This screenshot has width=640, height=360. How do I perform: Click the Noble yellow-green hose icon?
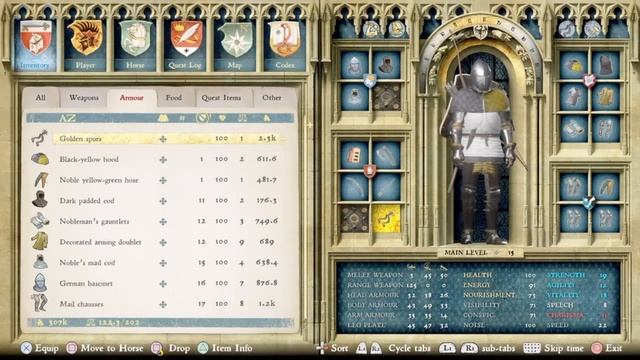tap(40, 180)
